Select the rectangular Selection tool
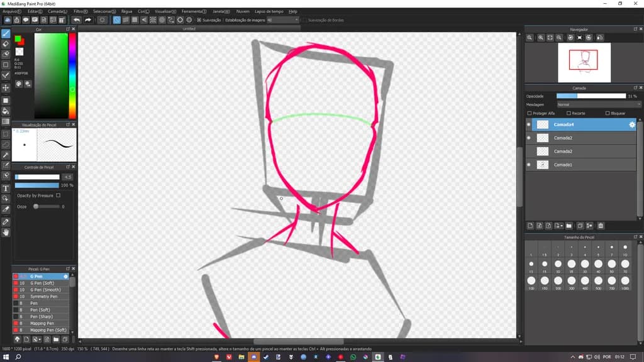644x362 pixels. click(6, 134)
